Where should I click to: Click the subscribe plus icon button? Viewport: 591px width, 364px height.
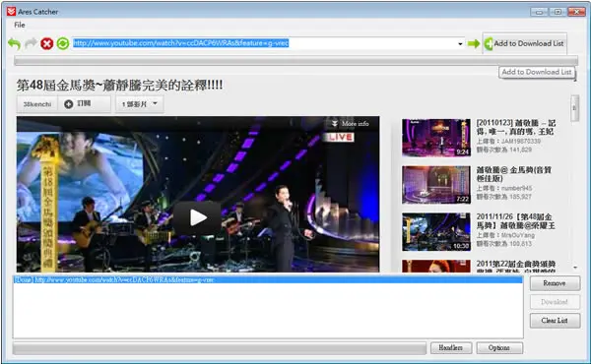84,104
